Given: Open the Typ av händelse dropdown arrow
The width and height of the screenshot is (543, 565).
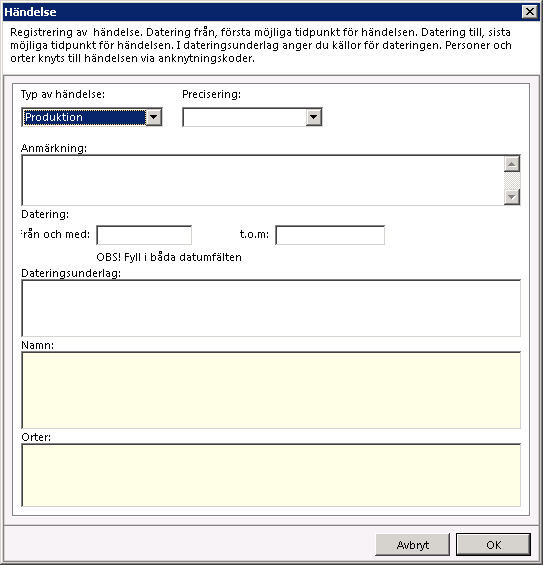Looking at the screenshot, I should 154,117.
